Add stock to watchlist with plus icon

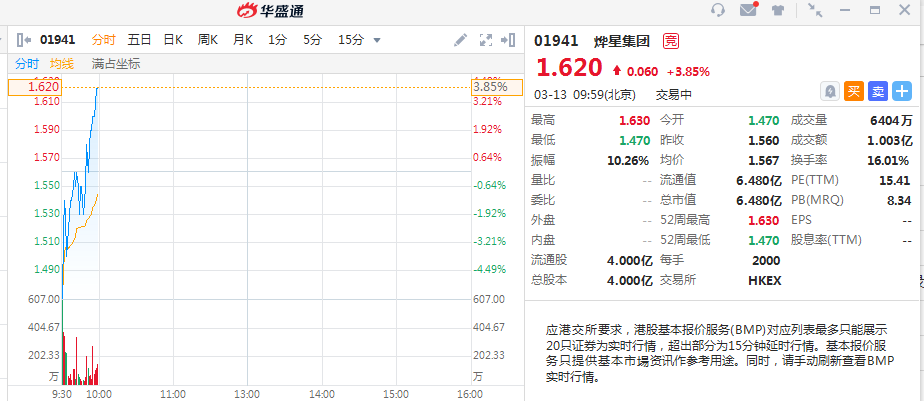[x=902, y=91]
